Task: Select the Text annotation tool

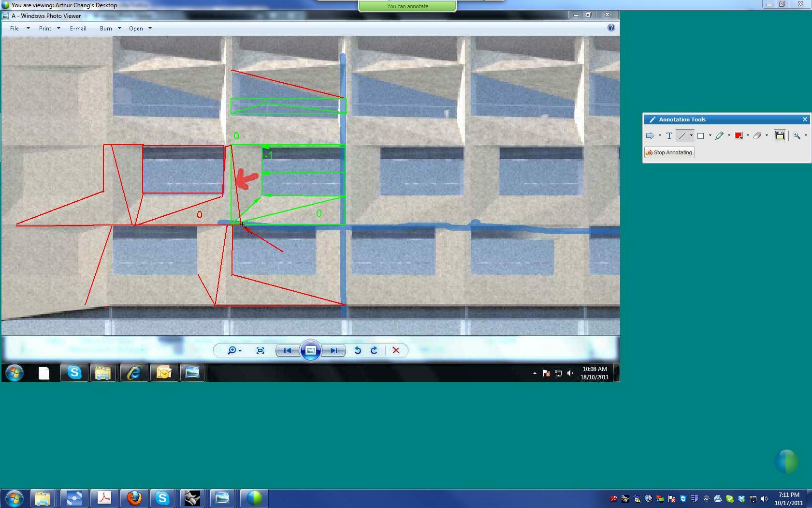Action: [x=669, y=136]
